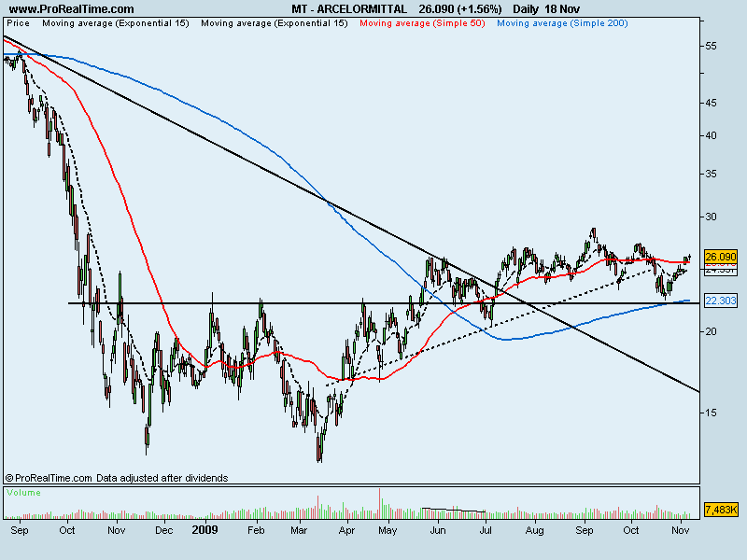Click the 30 price axis label
Viewport: 747px width, 560px height.
[711, 217]
